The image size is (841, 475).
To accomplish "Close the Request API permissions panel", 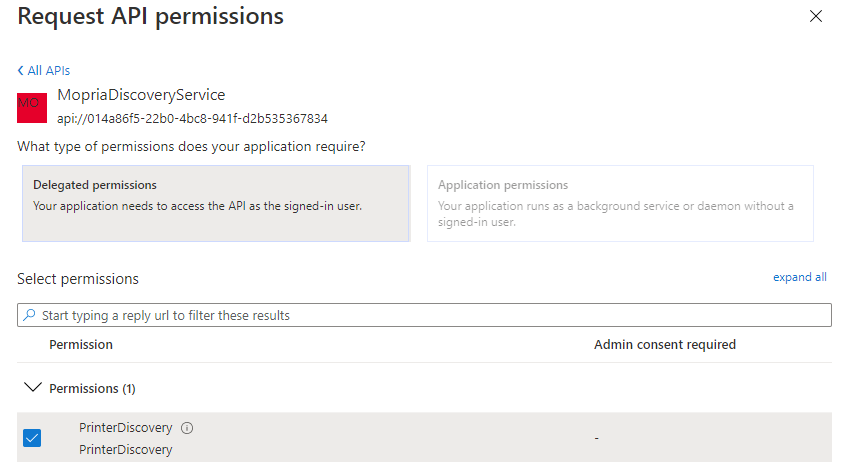I will point(816,16).
